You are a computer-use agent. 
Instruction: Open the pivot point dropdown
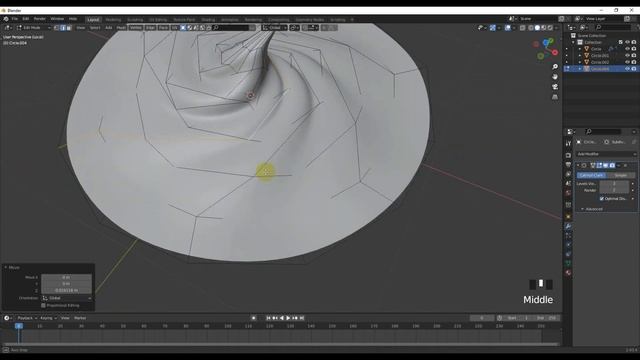coord(294,28)
